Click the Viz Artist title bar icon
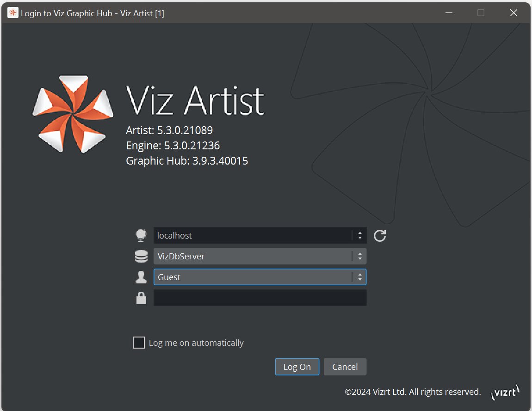The image size is (532, 411). click(x=12, y=13)
